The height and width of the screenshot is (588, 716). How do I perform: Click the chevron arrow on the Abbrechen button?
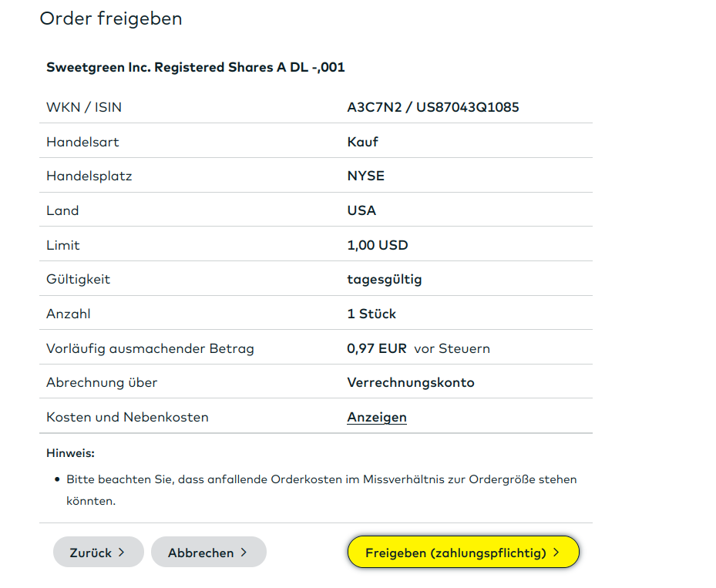[x=244, y=553]
